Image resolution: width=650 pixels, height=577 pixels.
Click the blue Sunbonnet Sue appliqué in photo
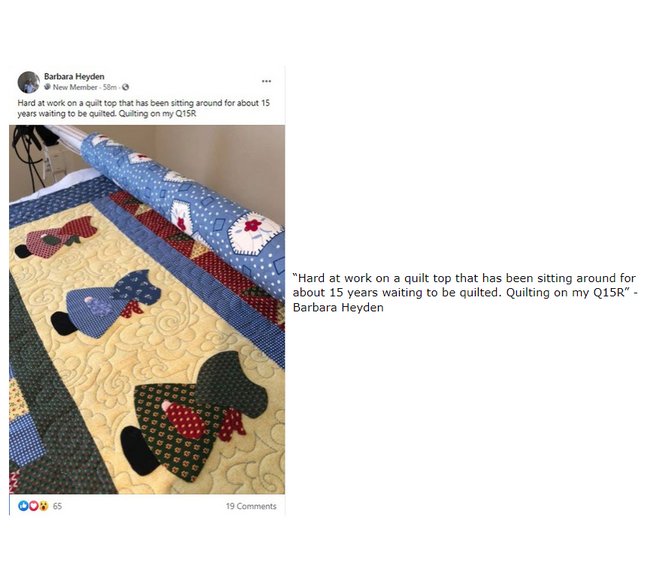point(106,303)
